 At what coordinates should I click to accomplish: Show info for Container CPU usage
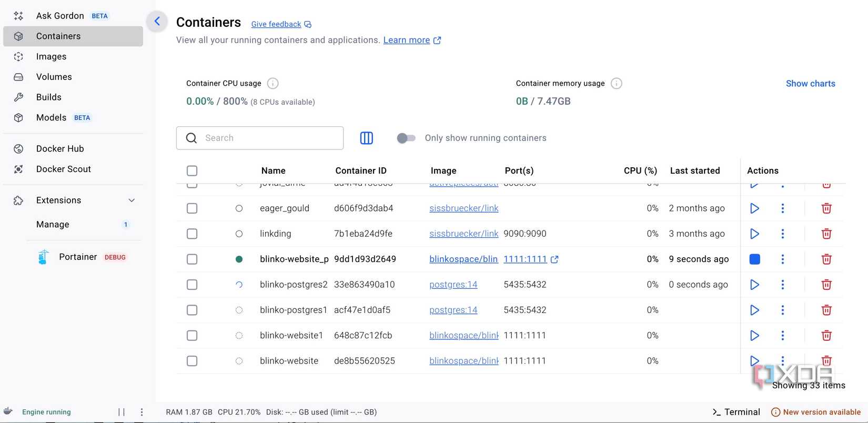272,83
